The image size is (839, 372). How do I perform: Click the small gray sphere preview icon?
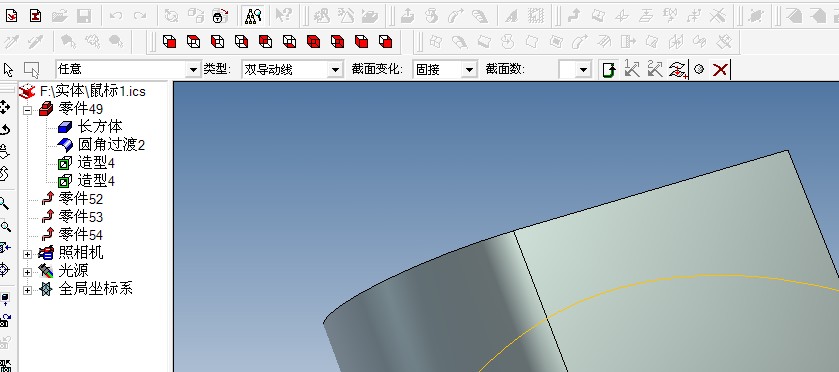coord(698,69)
